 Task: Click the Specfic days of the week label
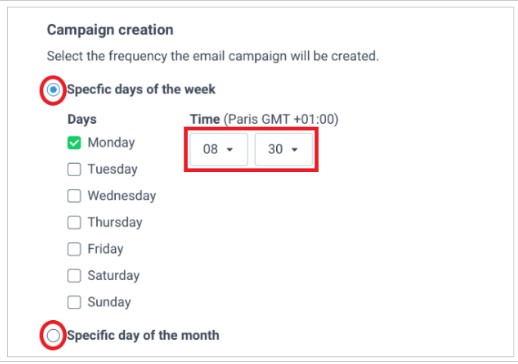(141, 90)
